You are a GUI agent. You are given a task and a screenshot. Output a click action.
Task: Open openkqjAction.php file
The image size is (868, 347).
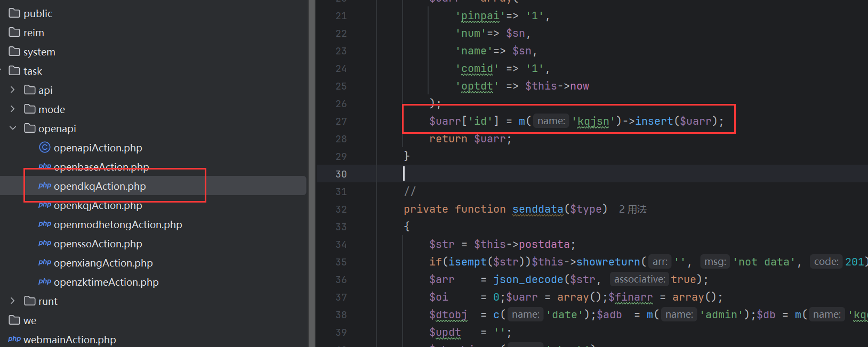98,205
